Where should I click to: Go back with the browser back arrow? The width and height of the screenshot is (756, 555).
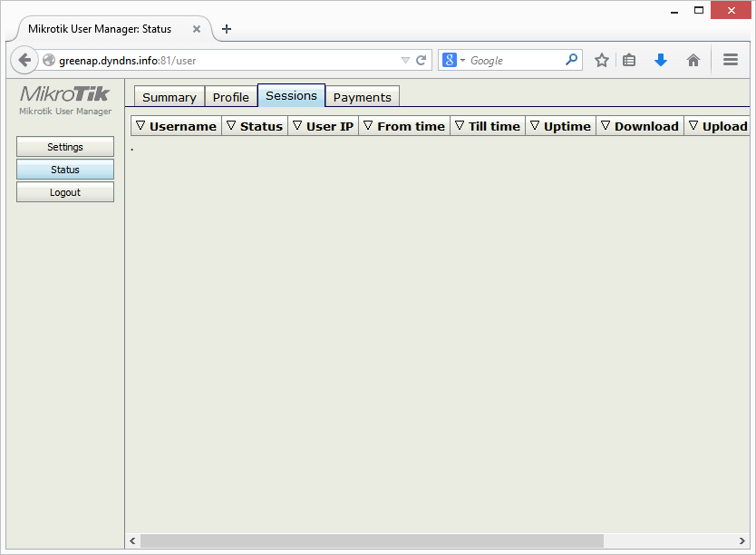[24, 60]
